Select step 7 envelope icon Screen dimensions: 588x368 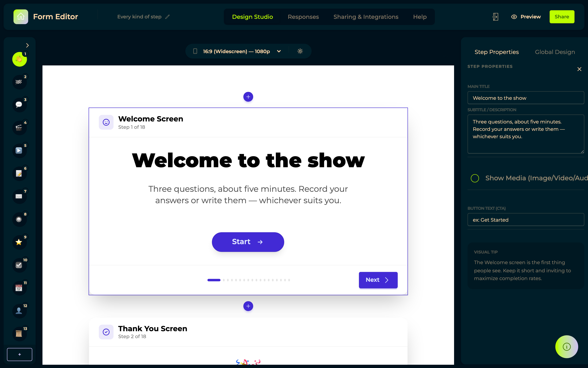[x=19, y=196]
